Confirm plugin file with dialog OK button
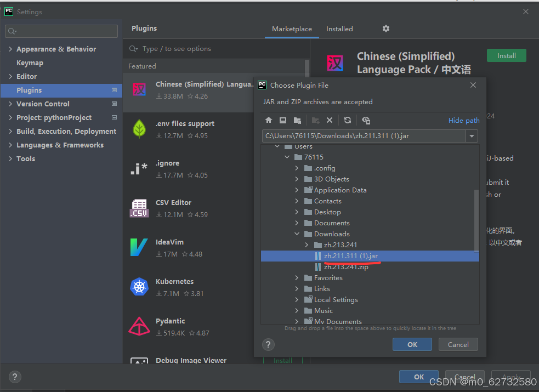This screenshot has width=539, height=392. pyautogui.click(x=412, y=344)
